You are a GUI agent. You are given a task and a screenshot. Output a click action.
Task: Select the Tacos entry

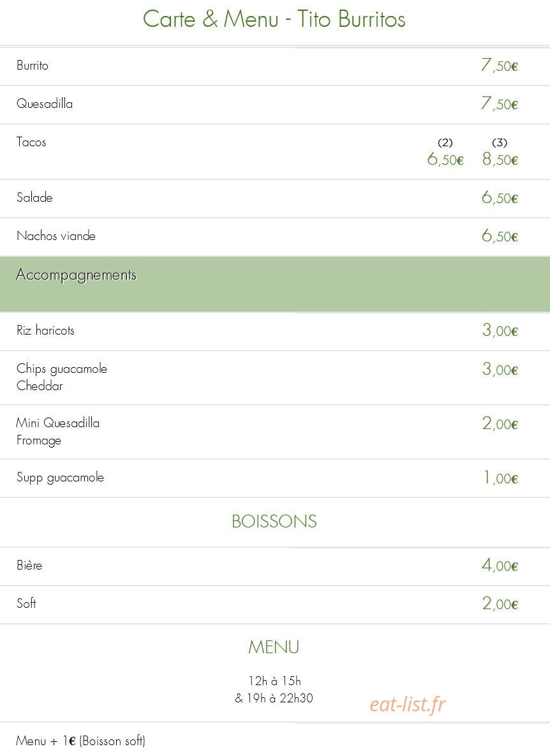(x=31, y=142)
